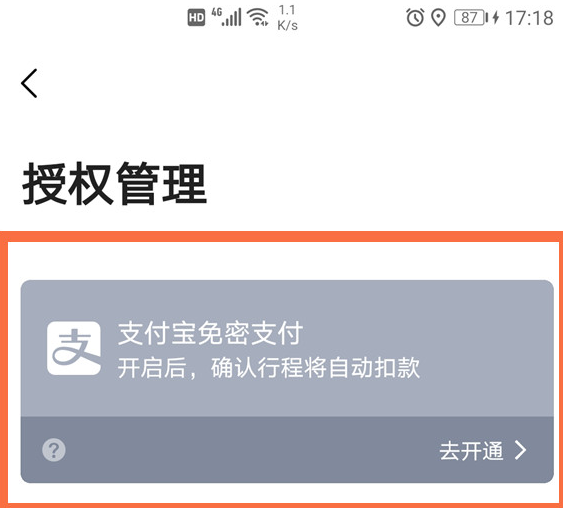The image size is (563, 508).
Task: Tap the WiFi signal icon
Action: tap(258, 17)
